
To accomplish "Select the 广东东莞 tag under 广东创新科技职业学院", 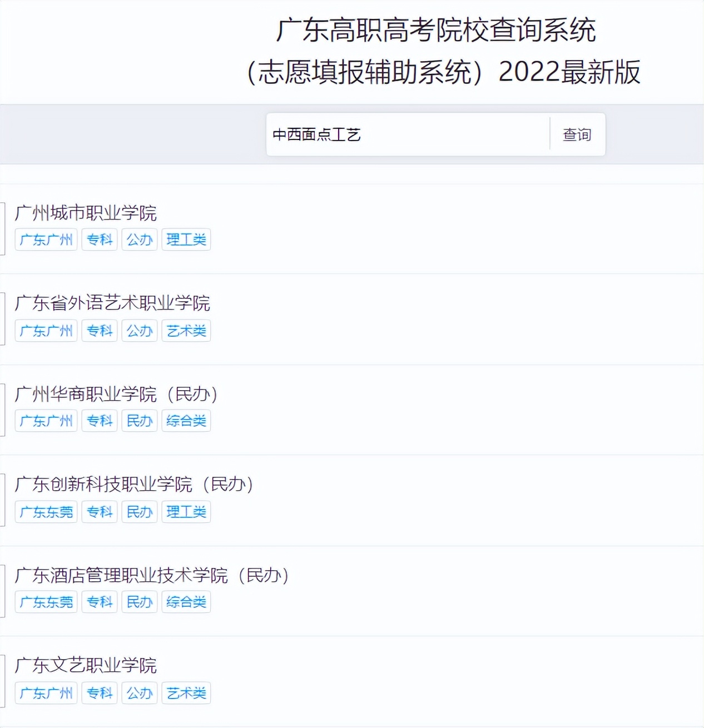I will tap(46, 512).
